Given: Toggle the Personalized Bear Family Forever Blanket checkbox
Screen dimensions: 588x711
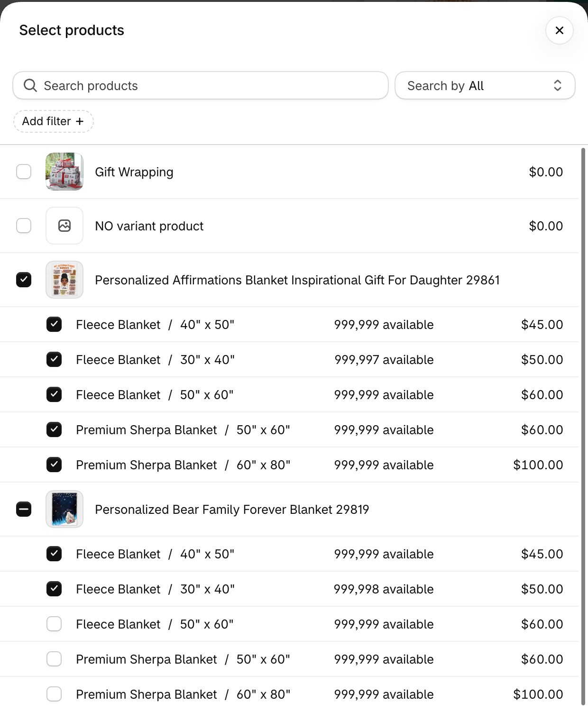Looking at the screenshot, I should (x=24, y=509).
